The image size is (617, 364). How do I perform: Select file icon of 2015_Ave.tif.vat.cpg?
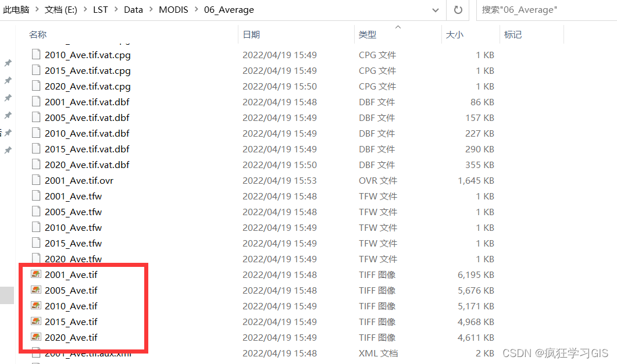tap(36, 70)
